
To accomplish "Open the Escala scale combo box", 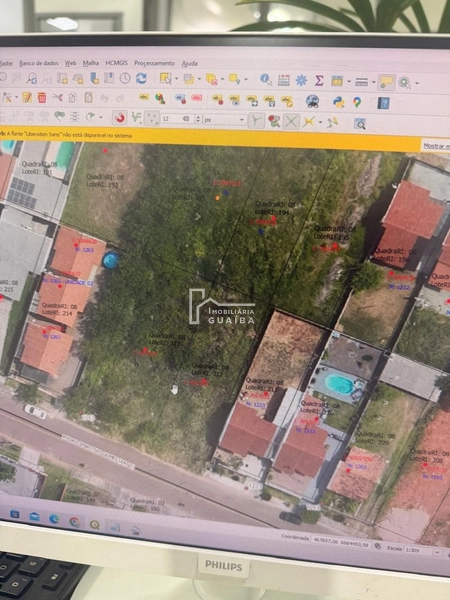I will (422, 551).
